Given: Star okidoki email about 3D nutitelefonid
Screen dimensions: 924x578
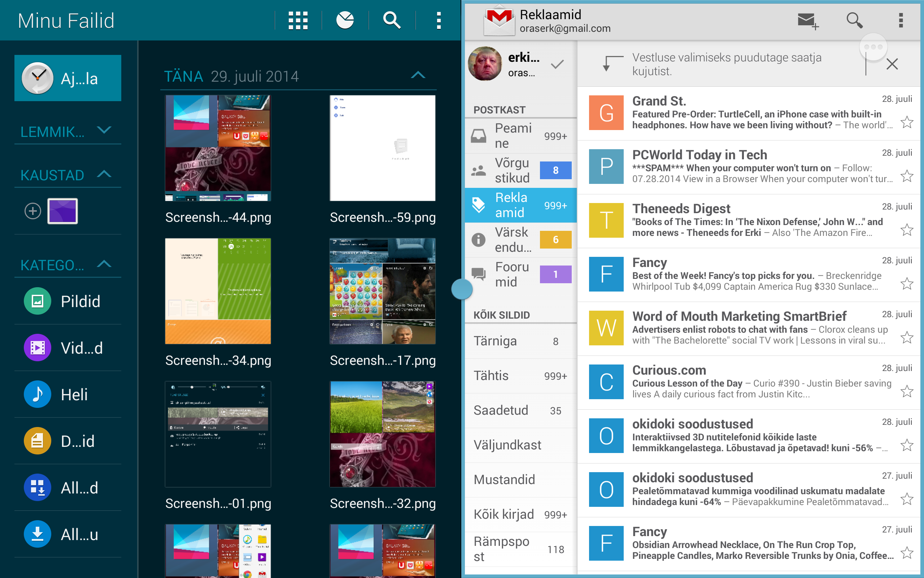Looking at the screenshot, I should click(x=907, y=446).
